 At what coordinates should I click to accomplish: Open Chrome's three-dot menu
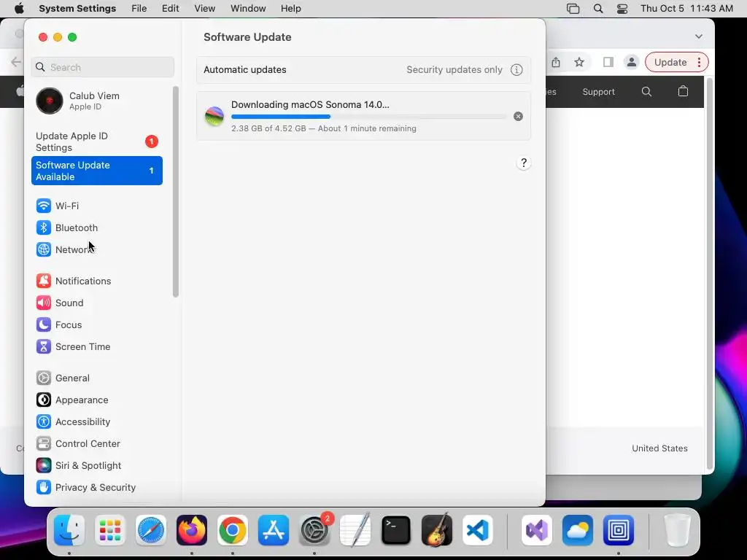(700, 63)
